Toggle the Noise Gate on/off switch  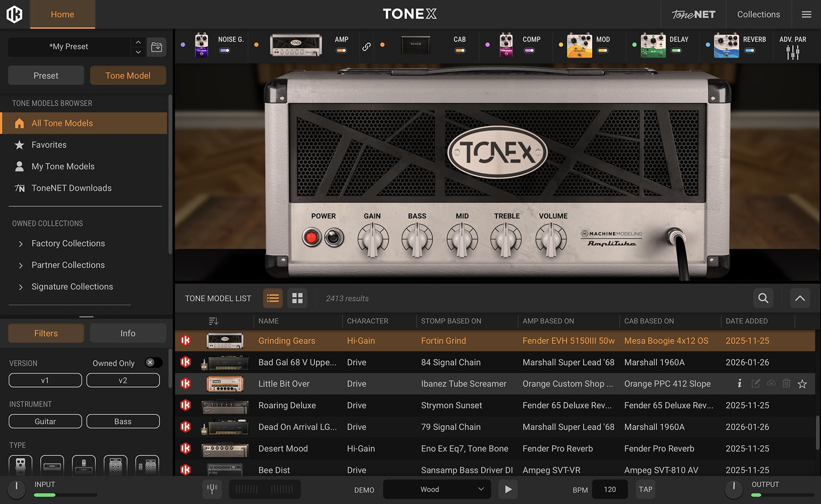225,50
